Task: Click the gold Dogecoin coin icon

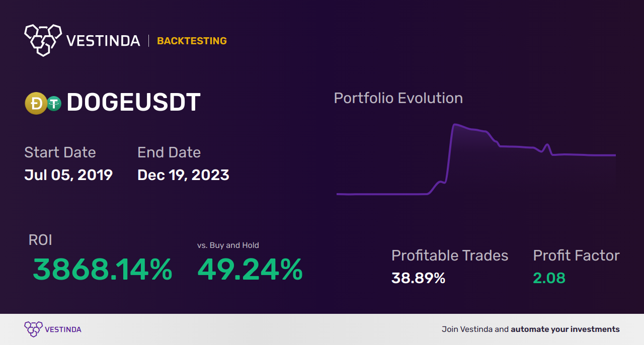Action: 36,104
